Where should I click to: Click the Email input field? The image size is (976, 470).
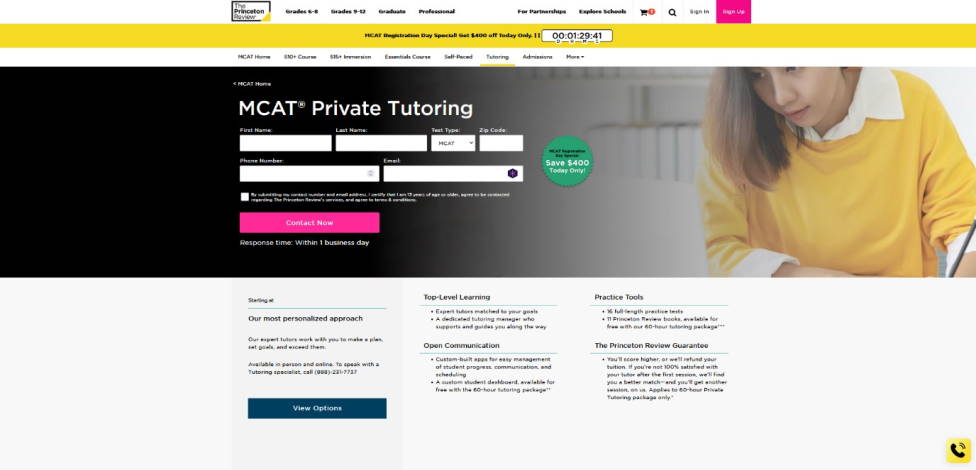(453, 174)
